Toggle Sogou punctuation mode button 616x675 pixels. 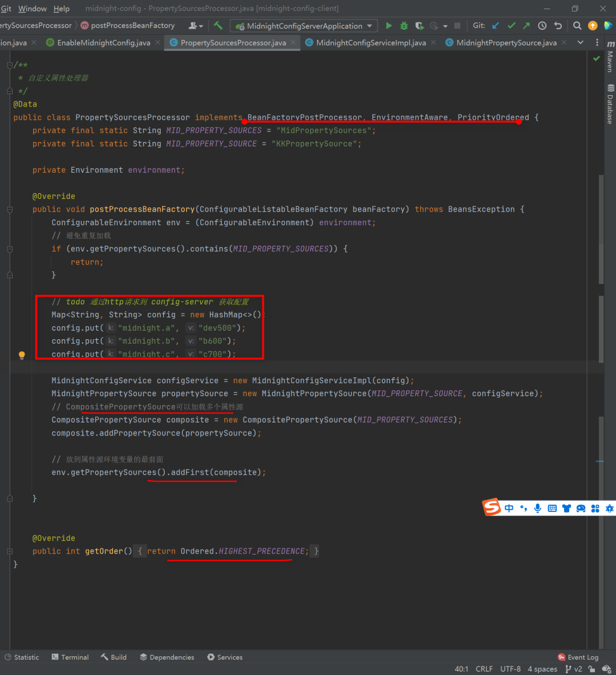[524, 509]
